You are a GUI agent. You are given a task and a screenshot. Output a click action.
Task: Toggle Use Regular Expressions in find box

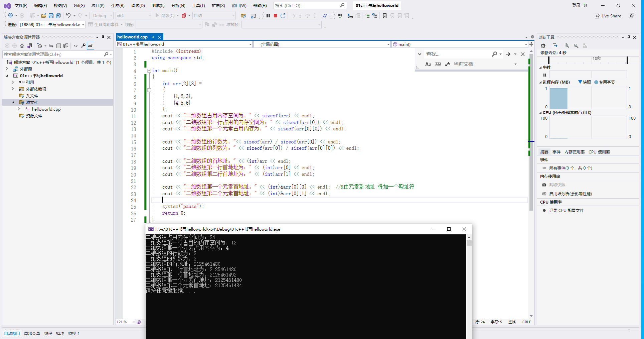(448, 64)
